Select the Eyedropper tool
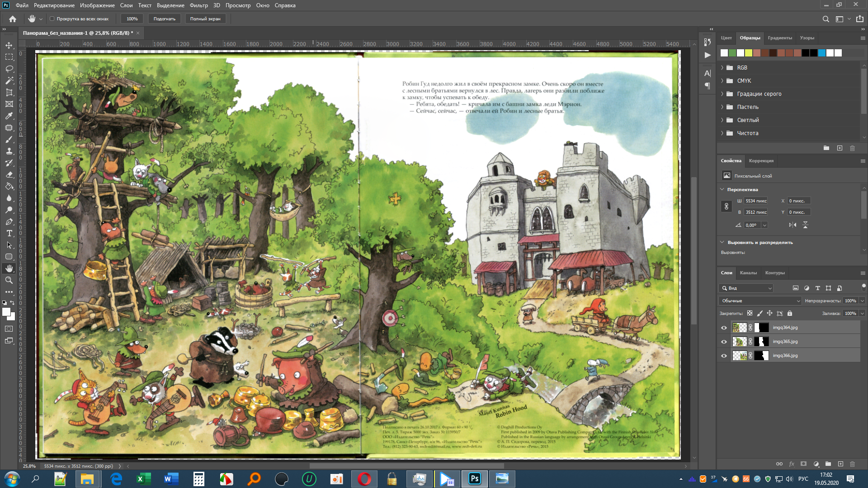868x488 pixels. [x=9, y=116]
